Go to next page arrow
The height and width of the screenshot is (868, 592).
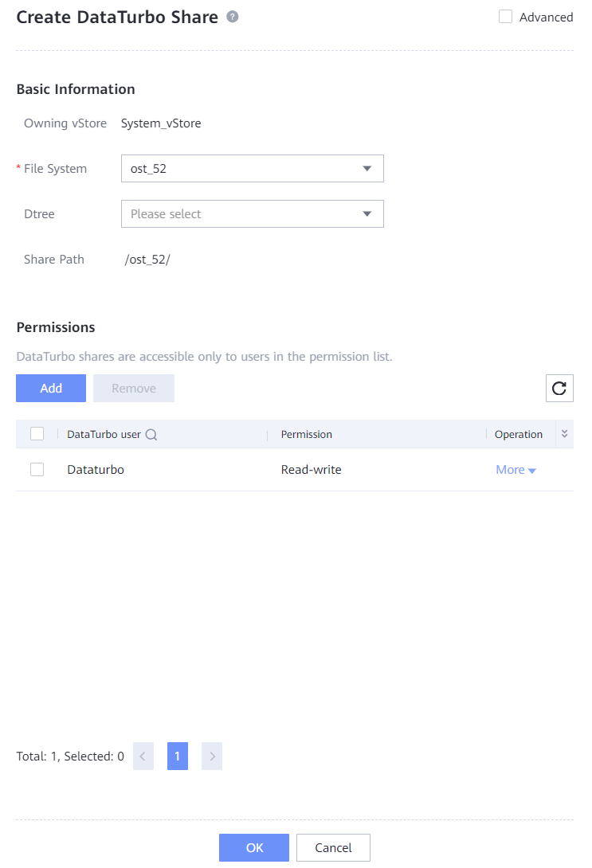coord(212,757)
